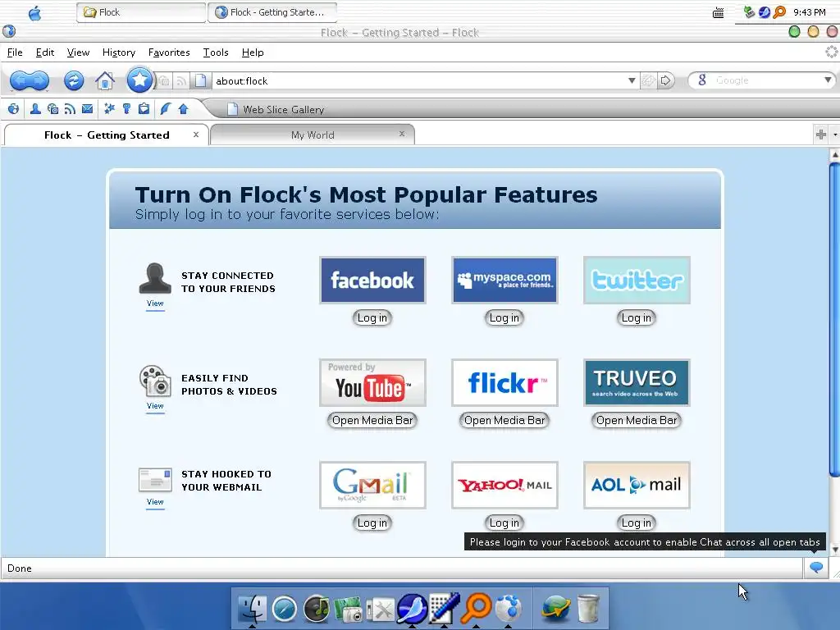
Task: Open the Edit menu
Action: 45,52
